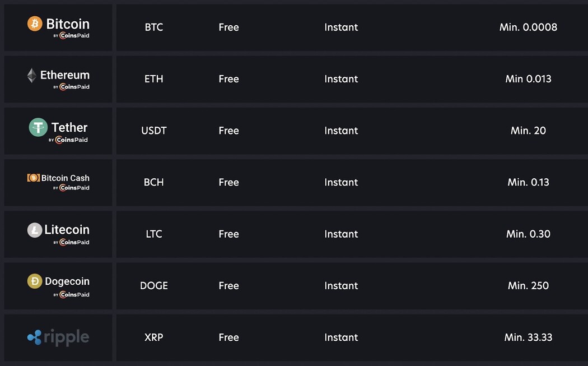Viewport: 588px width, 366px height.
Task: Click the Min. 0.0008 value for Bitcoin
Action: click(528, 27)
